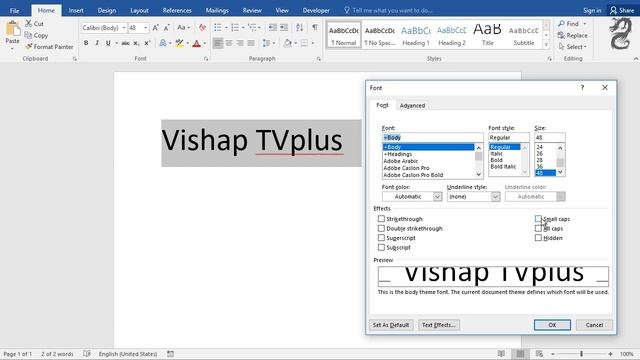
Task: Open the Insert ribbon tab
Action: 76,11
